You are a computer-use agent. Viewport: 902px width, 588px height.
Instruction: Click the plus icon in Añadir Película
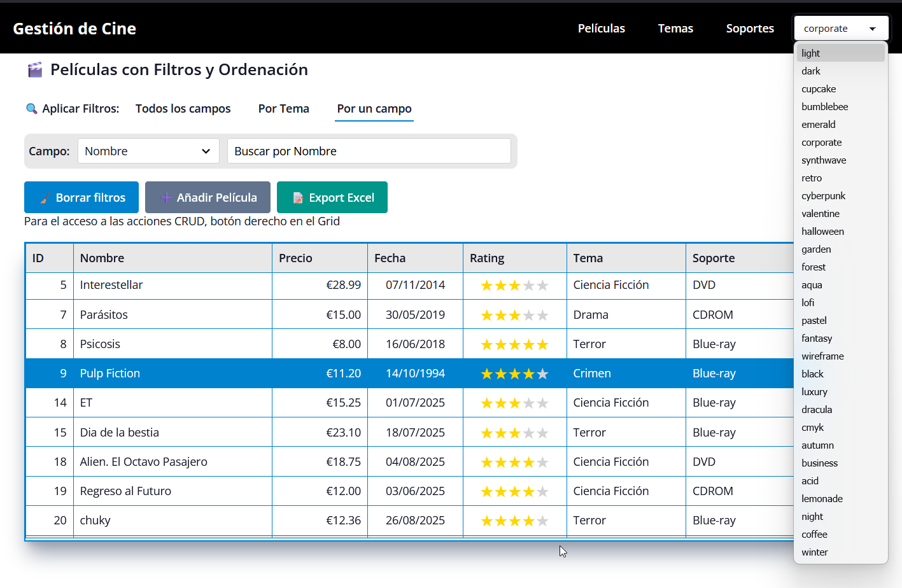(166, 198)
